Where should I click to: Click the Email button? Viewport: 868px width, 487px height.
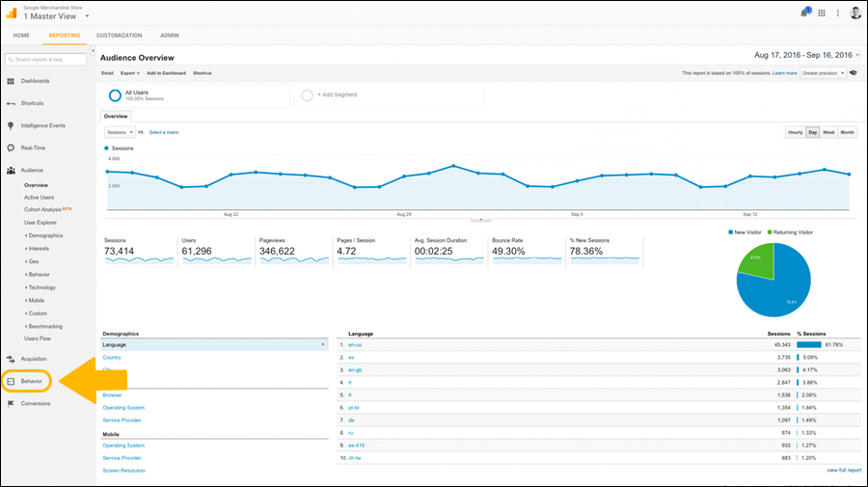[x=107, y=73]
